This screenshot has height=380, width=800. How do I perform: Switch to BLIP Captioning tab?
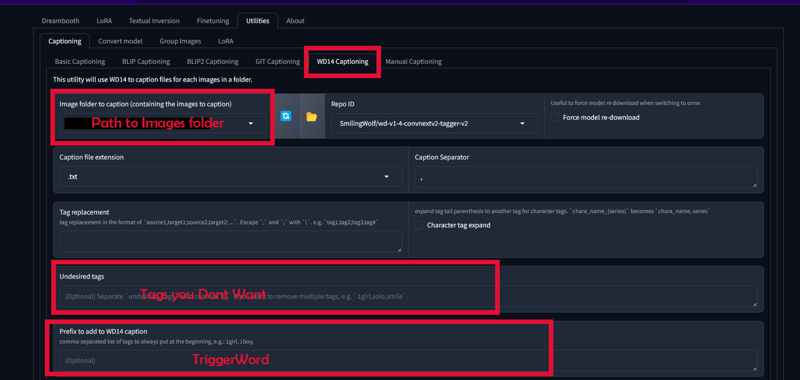(x=146, y=61)
